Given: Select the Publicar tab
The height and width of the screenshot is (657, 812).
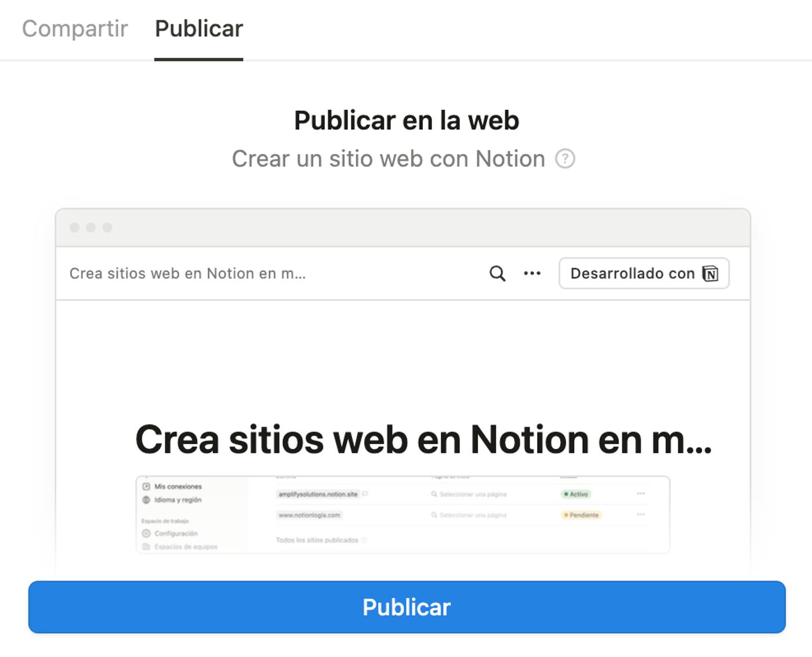Looking at the screenshot, I should point(199,29).
